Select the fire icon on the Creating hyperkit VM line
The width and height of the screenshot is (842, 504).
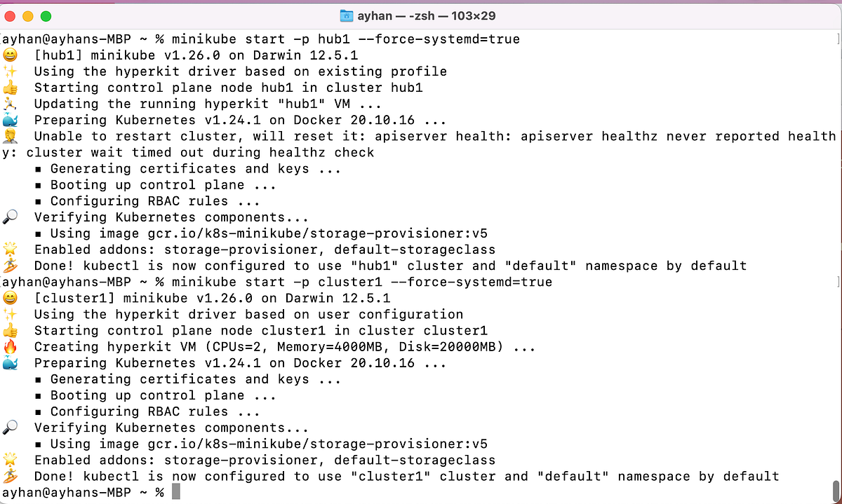coord(9,346)
